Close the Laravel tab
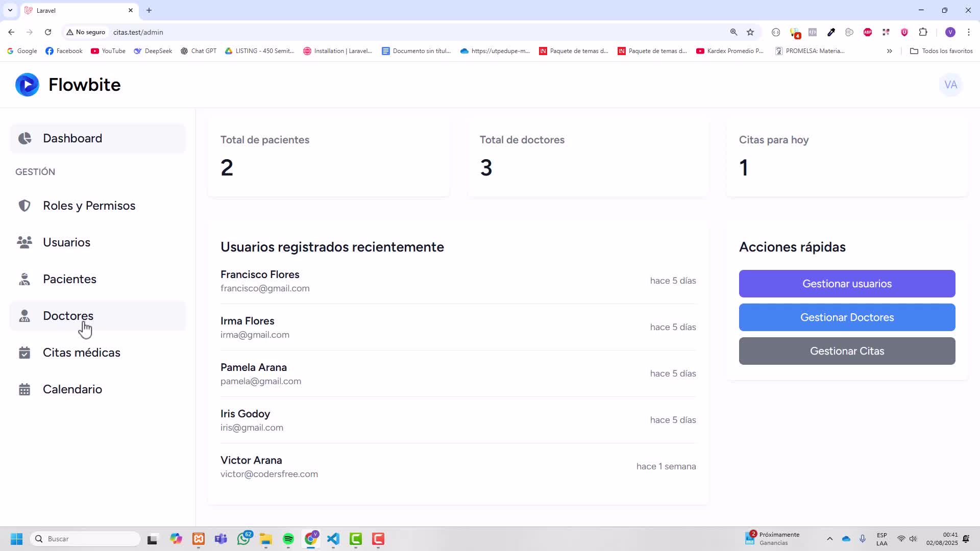 [131, 10]
